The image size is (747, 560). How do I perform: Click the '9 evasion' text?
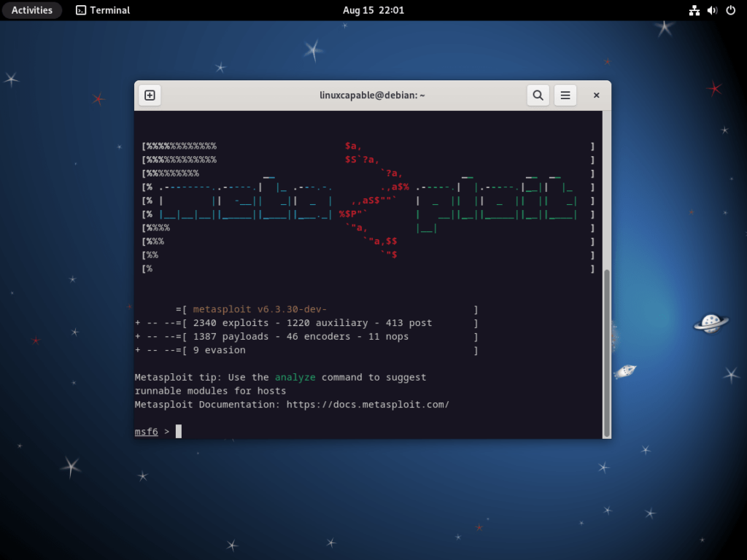coord(219,350)
